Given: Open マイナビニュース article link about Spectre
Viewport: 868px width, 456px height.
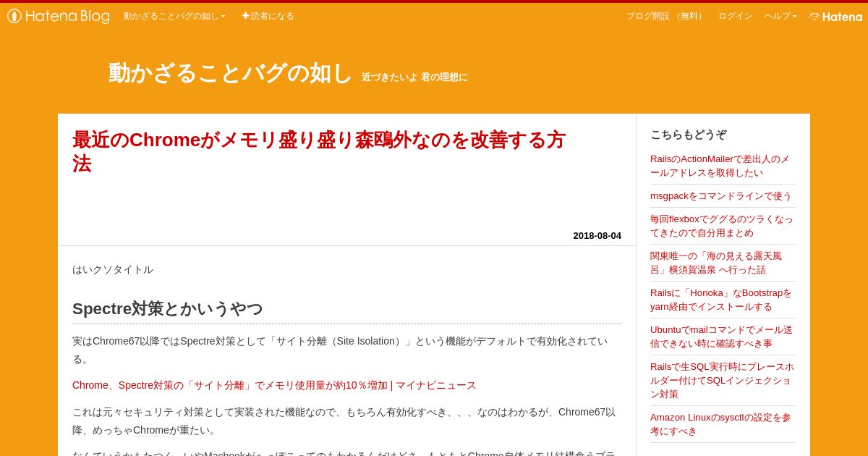Looking at the screenshot, I should click(274, 385).
